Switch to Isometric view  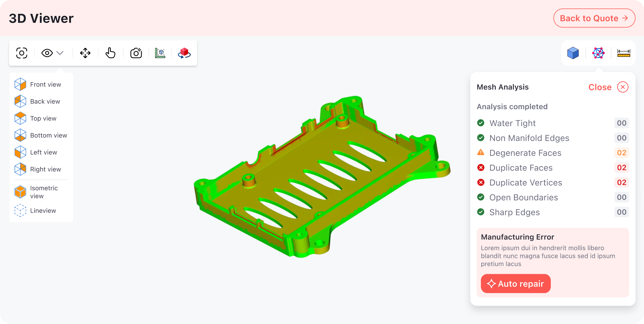(x=43, y=192)
